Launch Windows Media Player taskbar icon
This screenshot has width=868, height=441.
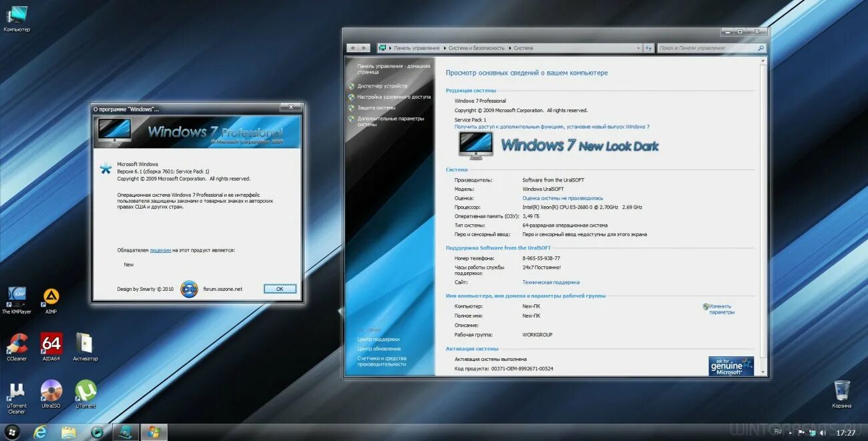pos(97,432)
